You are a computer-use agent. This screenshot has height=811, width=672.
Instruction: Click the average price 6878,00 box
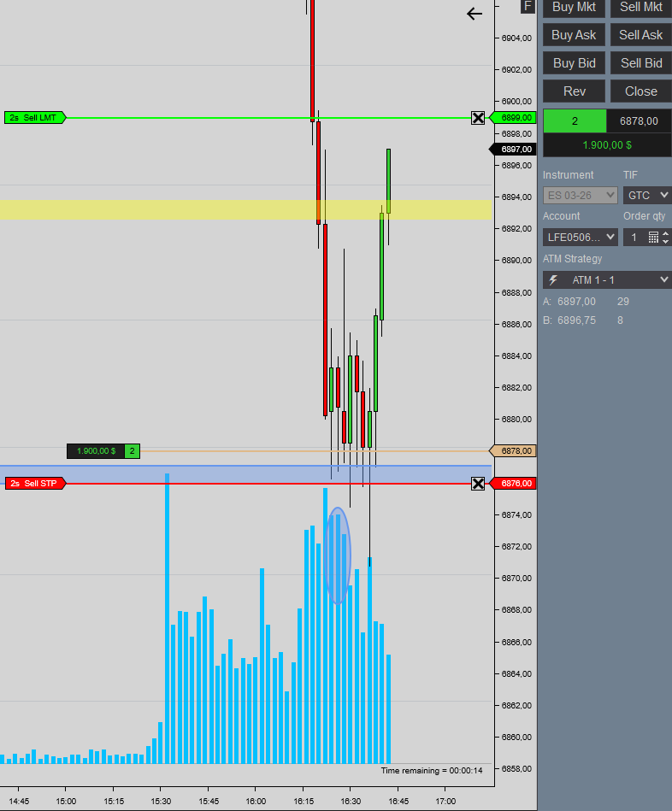click(x=639, y=121)
